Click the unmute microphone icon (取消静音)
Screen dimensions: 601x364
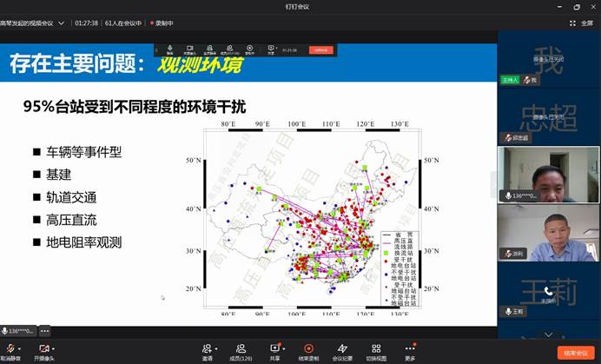[10, 348]
